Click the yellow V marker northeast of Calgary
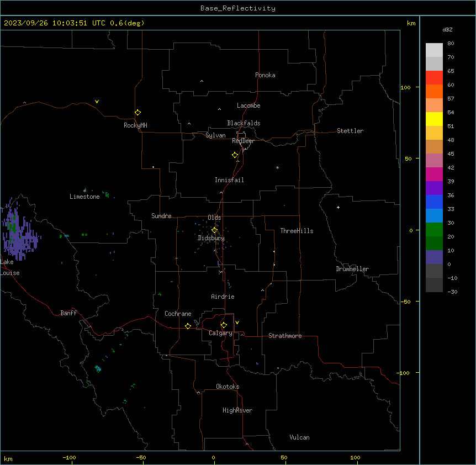Image resolution: width=476 pixels, height=465 pixels. coord(237,323)
